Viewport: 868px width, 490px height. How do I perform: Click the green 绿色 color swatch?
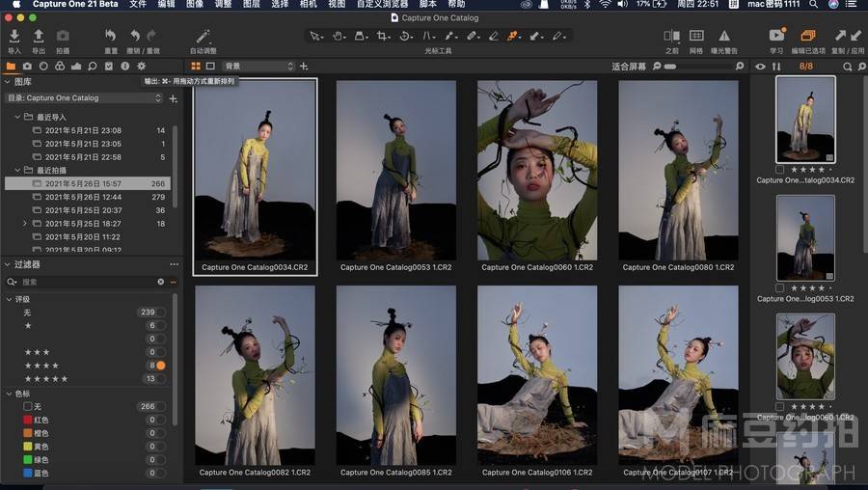[x=28, y=459]
